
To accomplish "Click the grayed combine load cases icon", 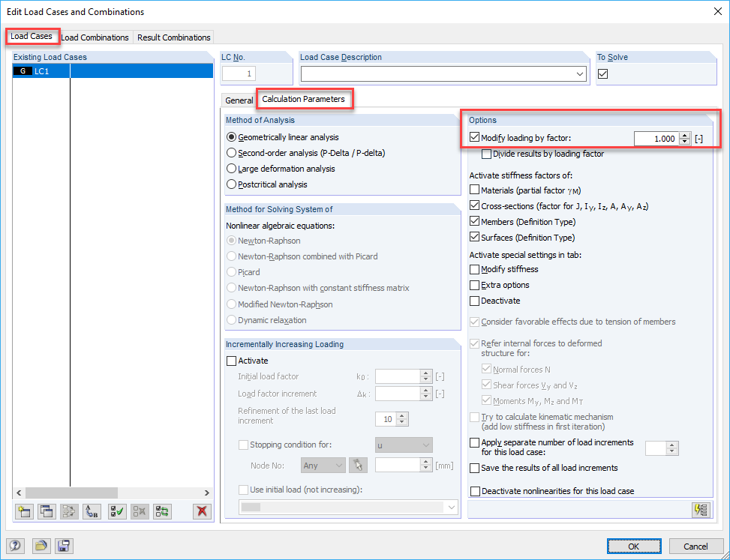I will pos(69,511).
